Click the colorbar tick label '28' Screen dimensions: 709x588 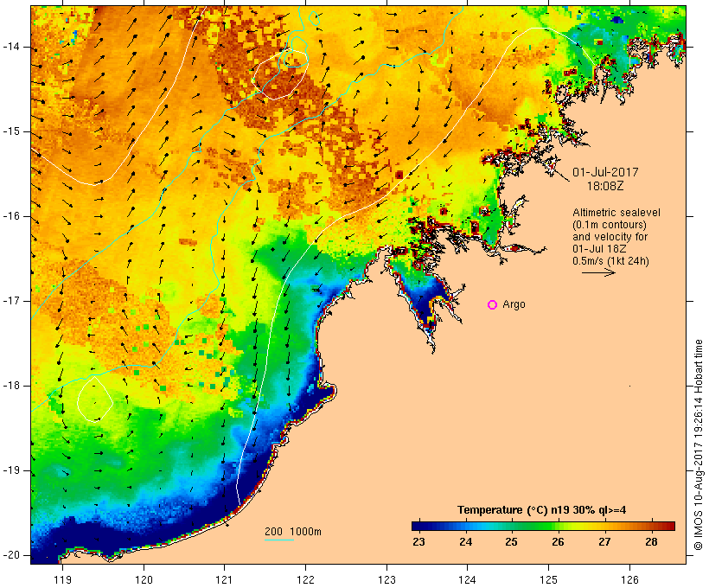coord(651,541)
